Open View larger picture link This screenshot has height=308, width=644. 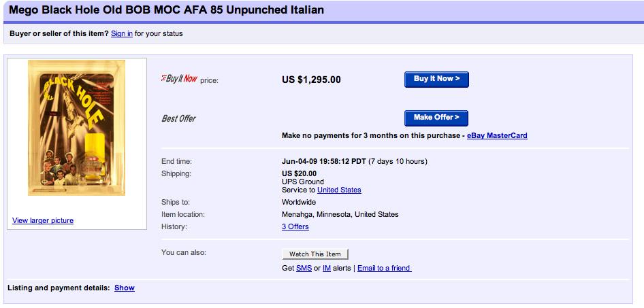coord(43,220)
